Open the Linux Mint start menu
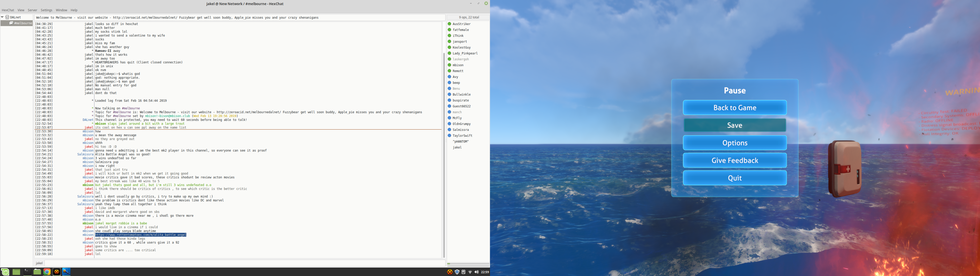This screenshot has width=980, height=276. point(5,272)
